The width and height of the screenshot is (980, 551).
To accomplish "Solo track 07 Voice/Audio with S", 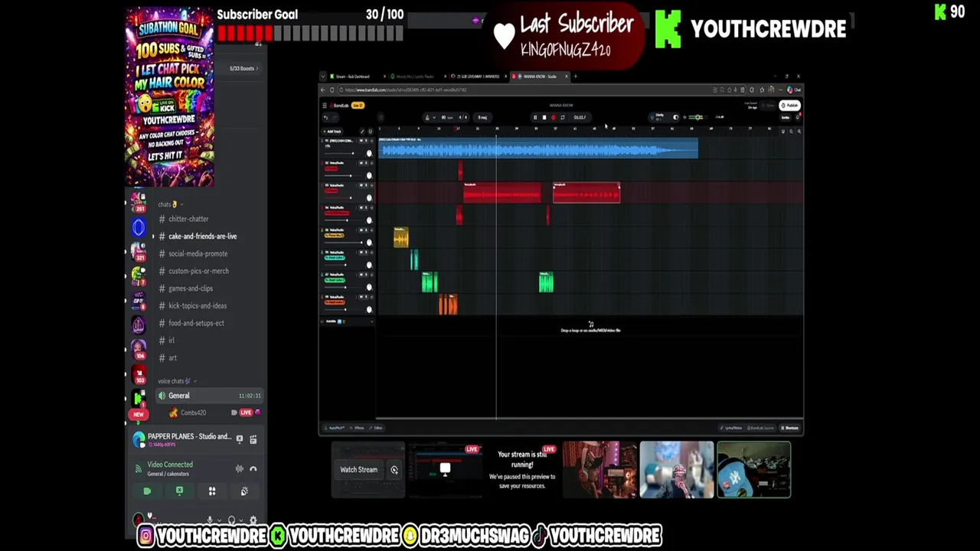I will 366,274.
